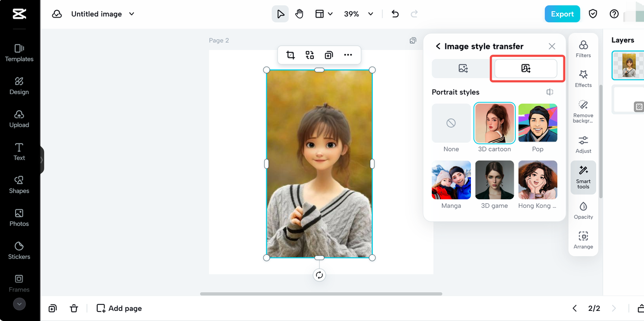Click the duplicate page icon above canvas
The height and width of the screenshot is (321, 644).
[413, 40]
